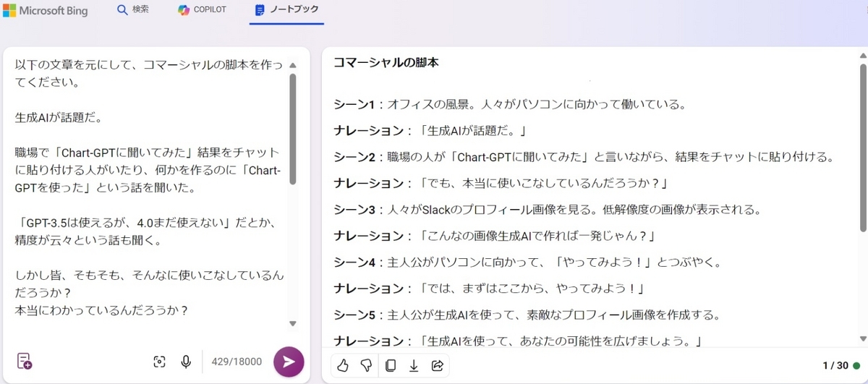Click the 1 / 30 response counter
868x384 pixels.
click(835, 366)
